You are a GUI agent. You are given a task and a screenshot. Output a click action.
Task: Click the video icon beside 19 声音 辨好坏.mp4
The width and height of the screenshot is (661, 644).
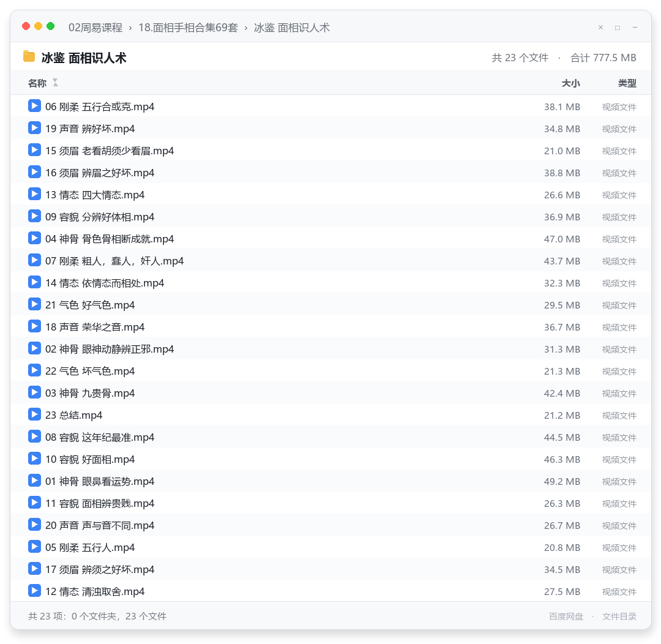(x=34, y=128)
